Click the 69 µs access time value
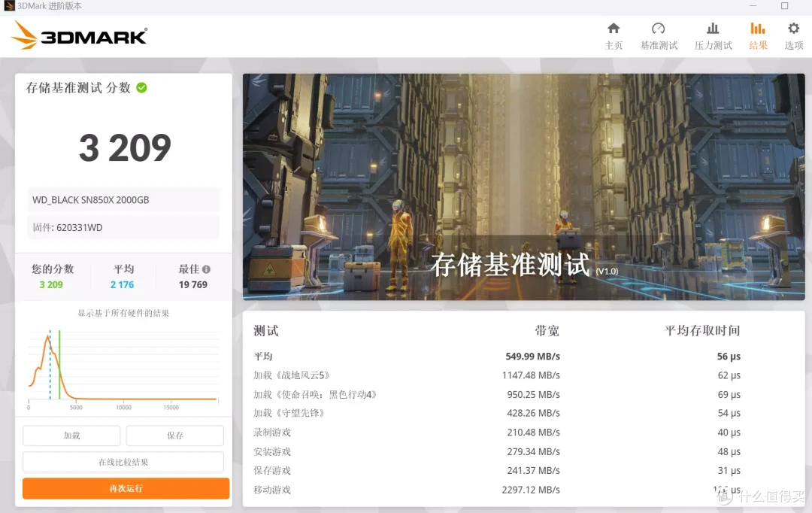This screenshot has height=513, width=812. point(729,394)
